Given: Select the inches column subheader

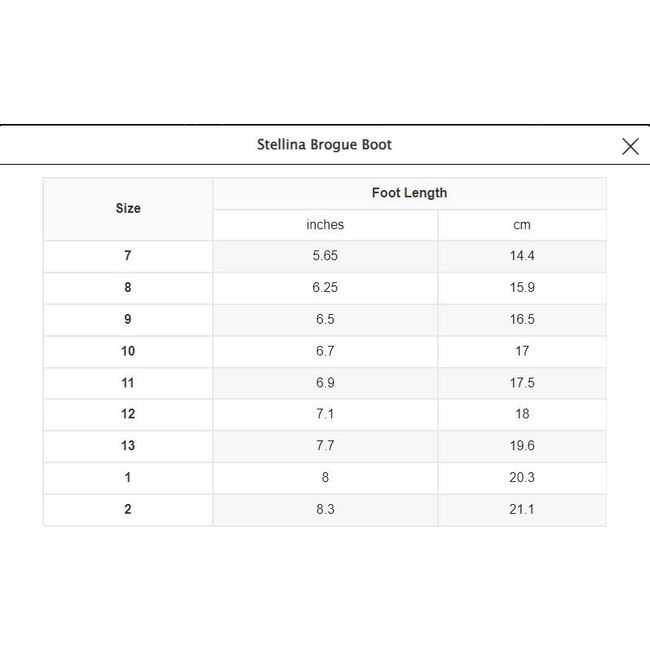Looking at the screenshot, I should [325, 225].
